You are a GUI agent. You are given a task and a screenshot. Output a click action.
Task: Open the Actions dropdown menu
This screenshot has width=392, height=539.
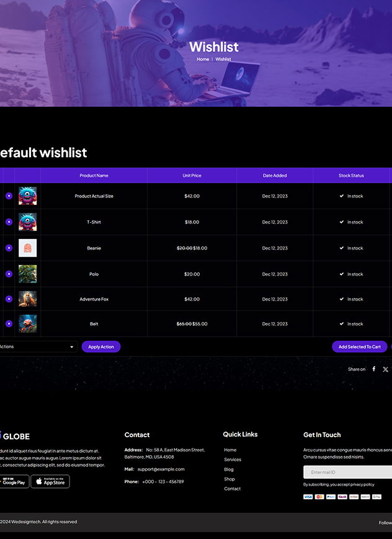coord(37,346)
